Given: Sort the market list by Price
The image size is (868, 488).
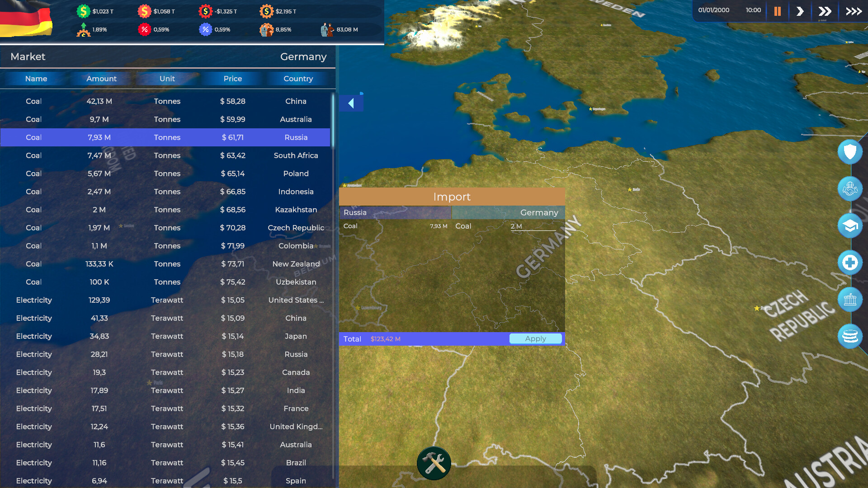Looking at the screenshot, I should click(232, 79).
